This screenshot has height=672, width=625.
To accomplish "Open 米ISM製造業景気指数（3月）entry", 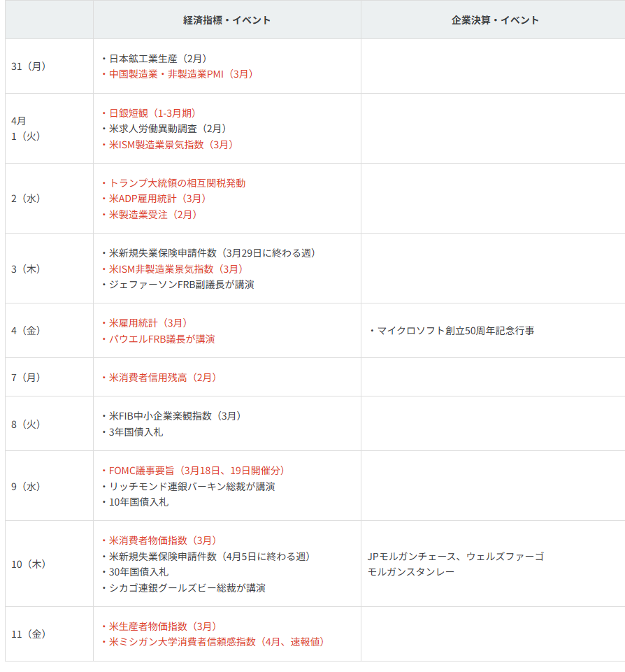I will (171, 145).
